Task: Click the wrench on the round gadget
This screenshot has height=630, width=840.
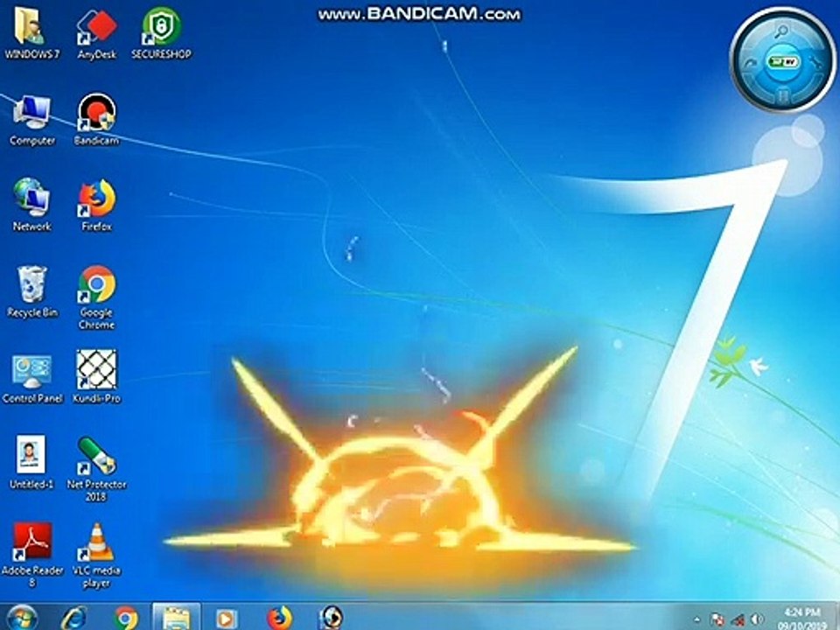Action: coord(815,64)
